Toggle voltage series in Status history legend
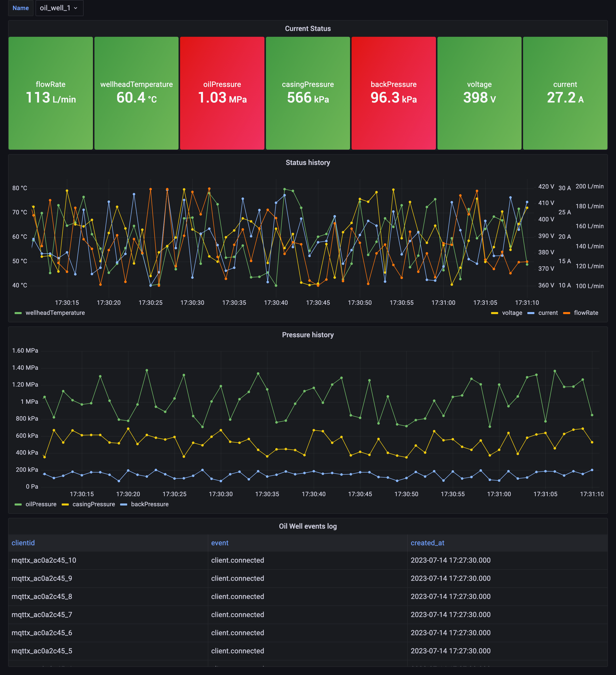The image size is (616, 675). (x=512, y=313)
